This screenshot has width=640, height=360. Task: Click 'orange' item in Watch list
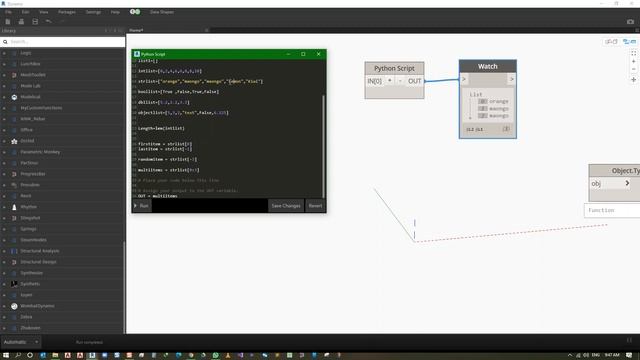499,101
